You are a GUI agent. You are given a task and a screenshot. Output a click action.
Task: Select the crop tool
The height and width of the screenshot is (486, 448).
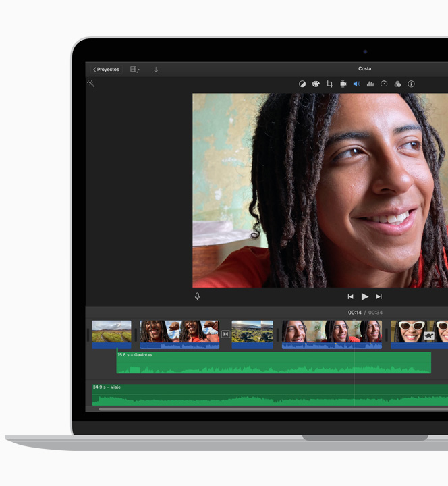pyautogui.click(x=329, y=84)
